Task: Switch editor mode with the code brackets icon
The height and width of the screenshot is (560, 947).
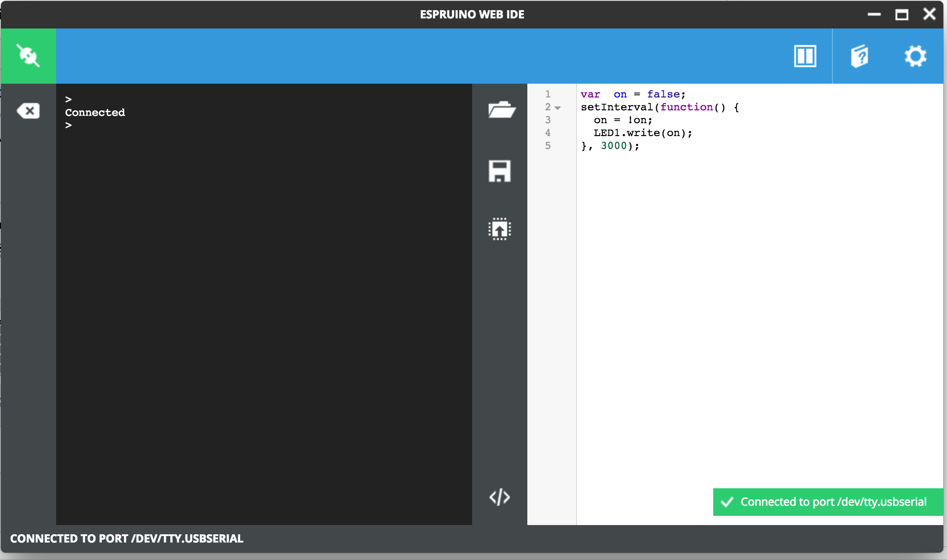Action: pos(500,497)
